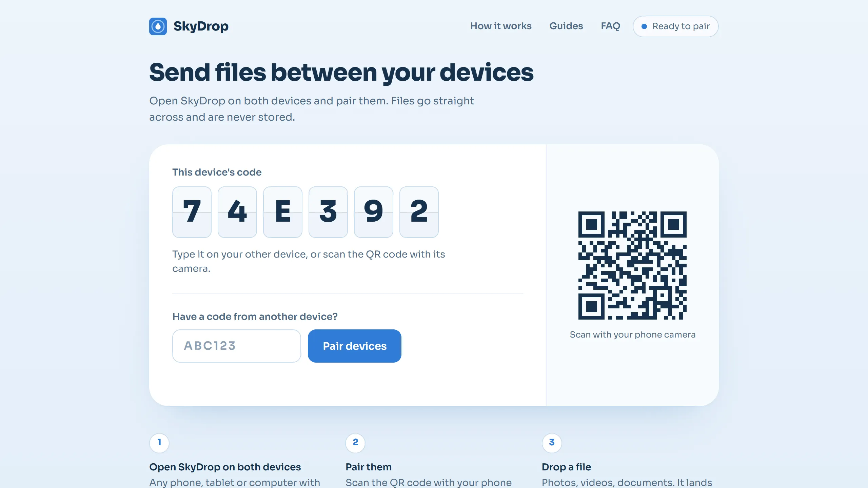Open the Guides menu item
Viewport: 868px width, 488px height.
(x=566, y=26)
